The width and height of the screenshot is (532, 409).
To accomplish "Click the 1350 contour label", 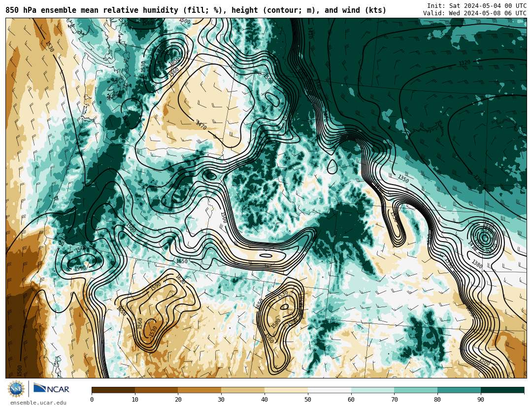I will [403, 178].
